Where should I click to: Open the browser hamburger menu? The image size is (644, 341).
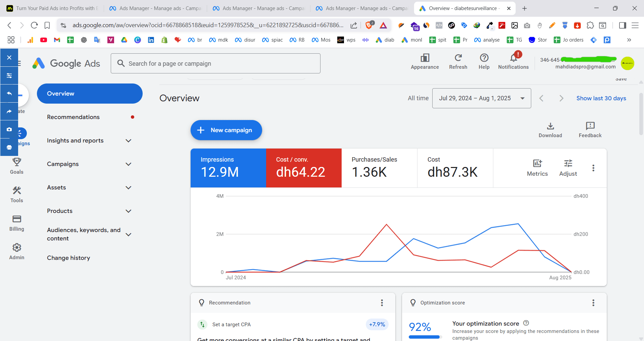(x=635, y=25)
